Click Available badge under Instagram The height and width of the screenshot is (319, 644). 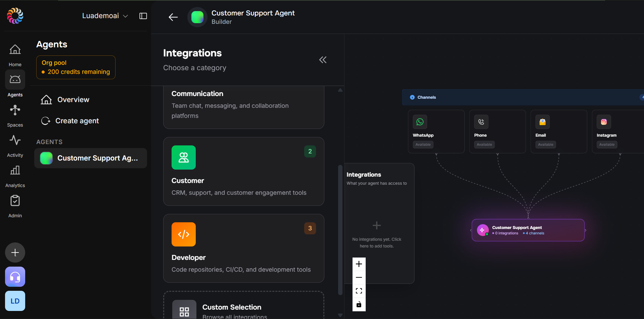point(607,145)
